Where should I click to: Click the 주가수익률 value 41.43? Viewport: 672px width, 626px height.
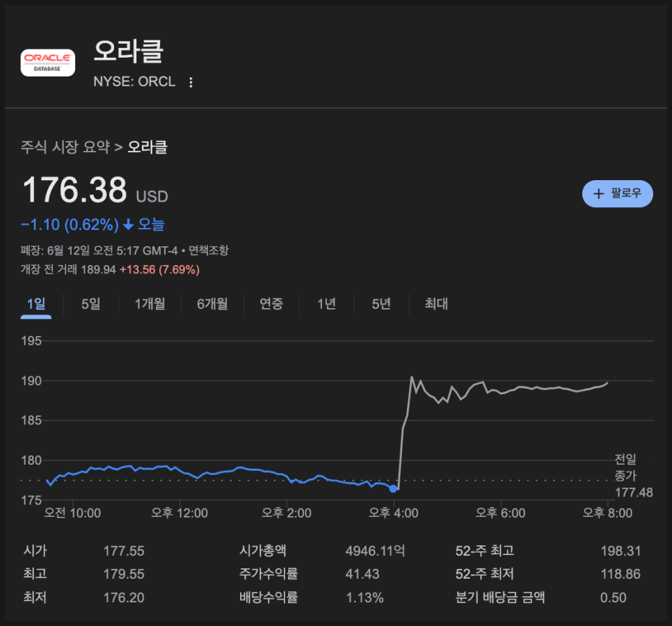tap(362, 574)
